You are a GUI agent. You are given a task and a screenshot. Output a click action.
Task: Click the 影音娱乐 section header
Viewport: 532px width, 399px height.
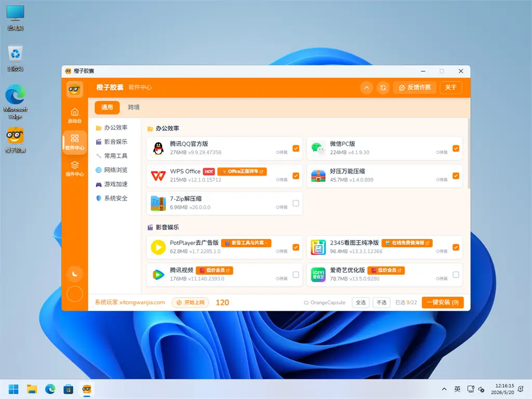pos(163,228)
